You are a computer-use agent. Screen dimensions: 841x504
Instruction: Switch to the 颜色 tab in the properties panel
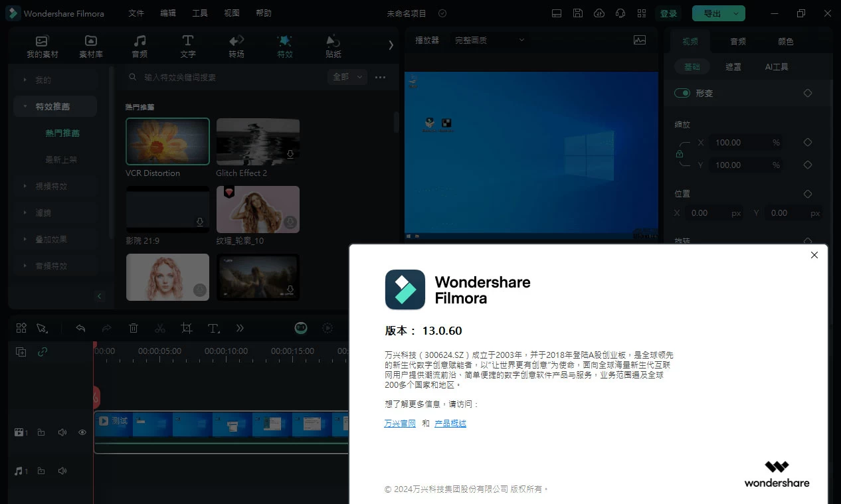(x=785, y=41)
